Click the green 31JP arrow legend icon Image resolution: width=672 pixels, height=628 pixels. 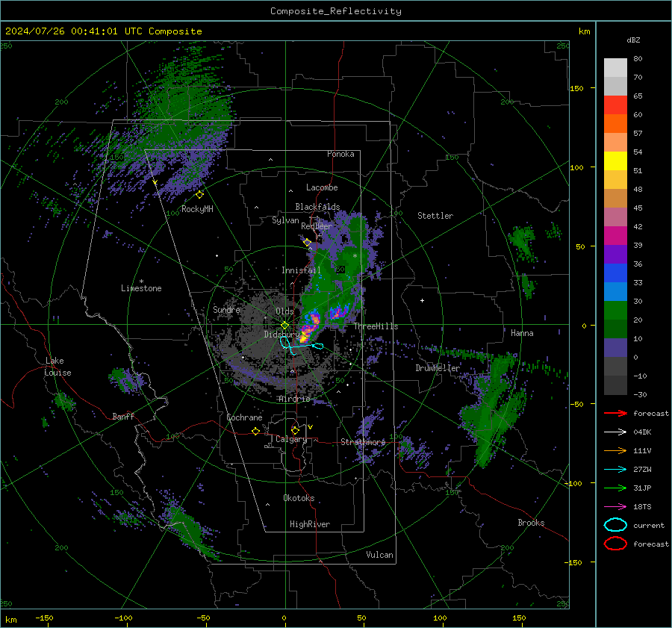click(x=615, y=488)
